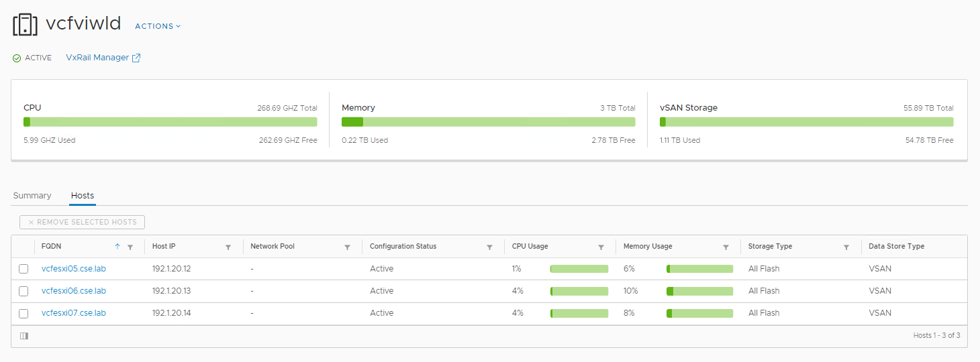Select the Hosts tab
Image resolution: width=980 pixels, height=362 pixels.
tap(83, 196)
